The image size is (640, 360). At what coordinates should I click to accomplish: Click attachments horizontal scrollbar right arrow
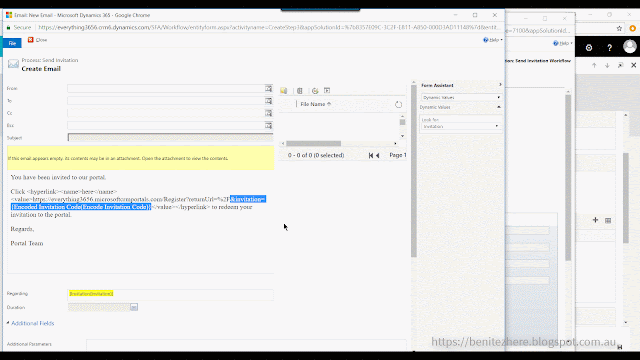click(x=395, y=143)
